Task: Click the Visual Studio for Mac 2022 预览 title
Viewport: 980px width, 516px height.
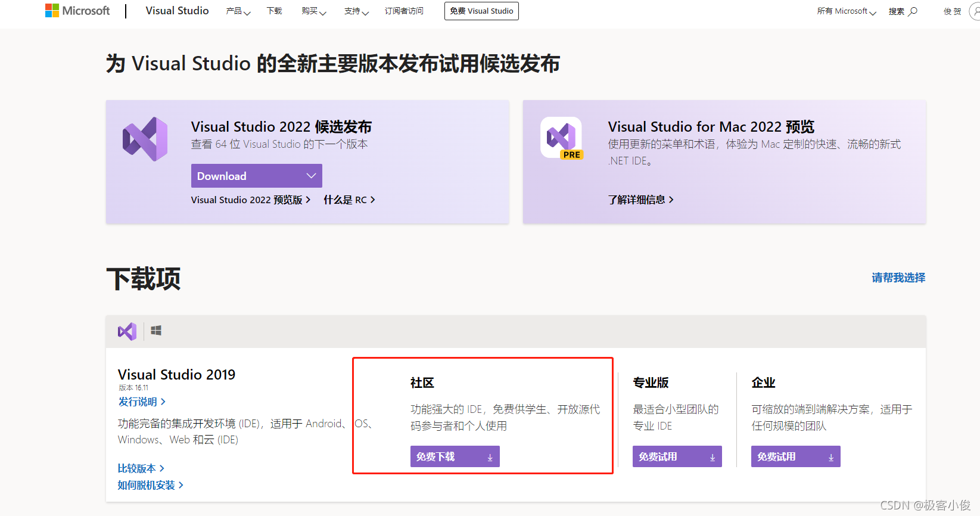Action: (711, 127)
